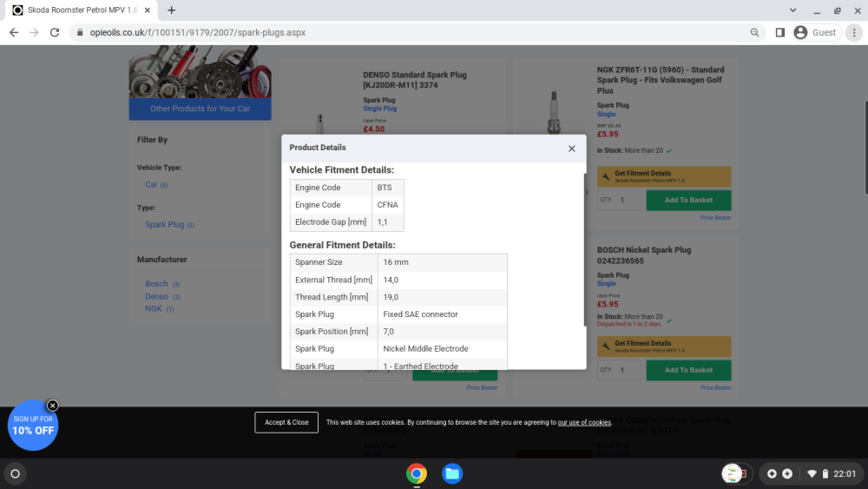Filter by Car vehicle type

pyautogui.click(x=156, y=184)
